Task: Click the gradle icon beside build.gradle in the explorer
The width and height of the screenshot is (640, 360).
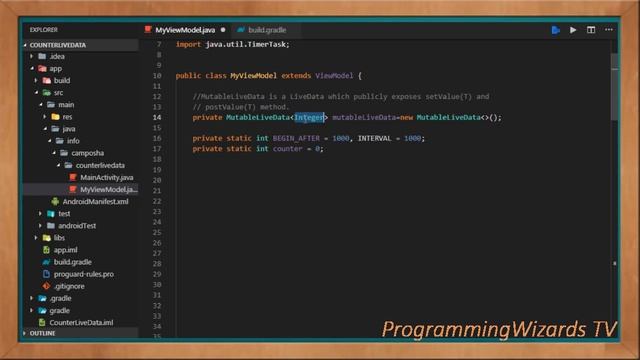Action: point(47,262)
